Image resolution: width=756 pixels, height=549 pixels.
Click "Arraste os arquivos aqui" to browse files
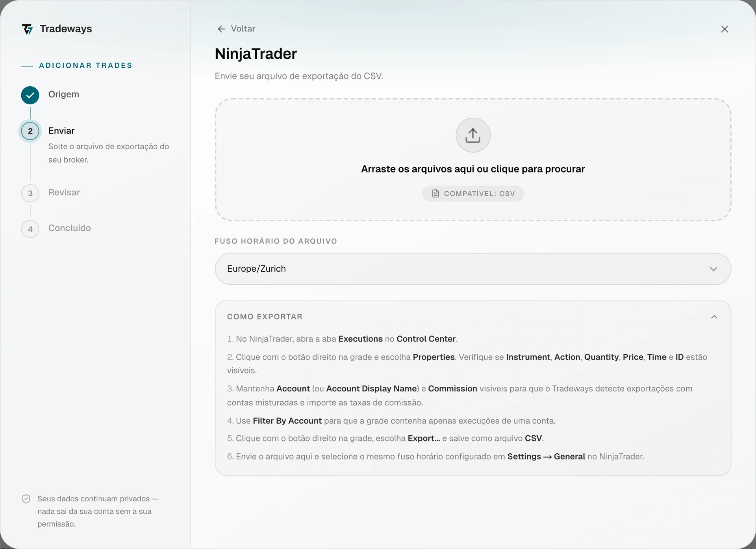coord(473,169)
